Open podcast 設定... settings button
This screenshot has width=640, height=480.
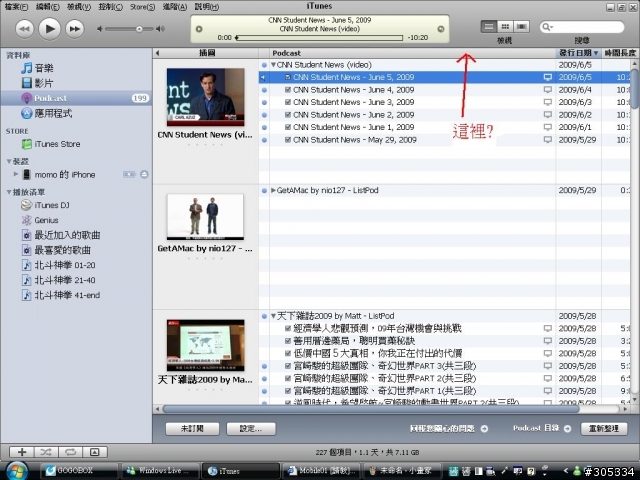pyautogui.click(x=251, y=429)
